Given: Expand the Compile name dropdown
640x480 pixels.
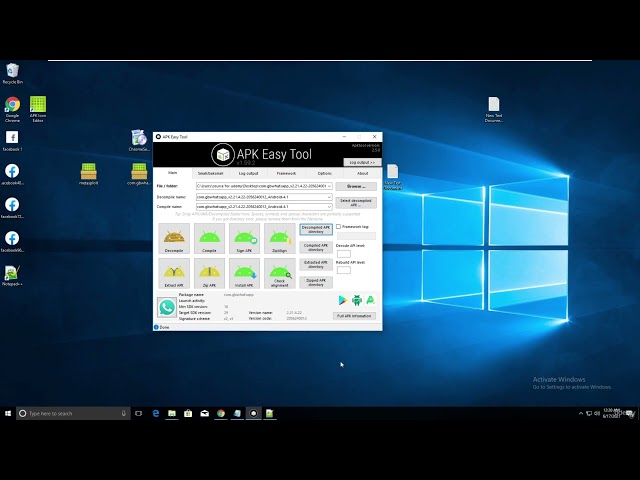Looking at the screenshot, I should pos(329,207).
